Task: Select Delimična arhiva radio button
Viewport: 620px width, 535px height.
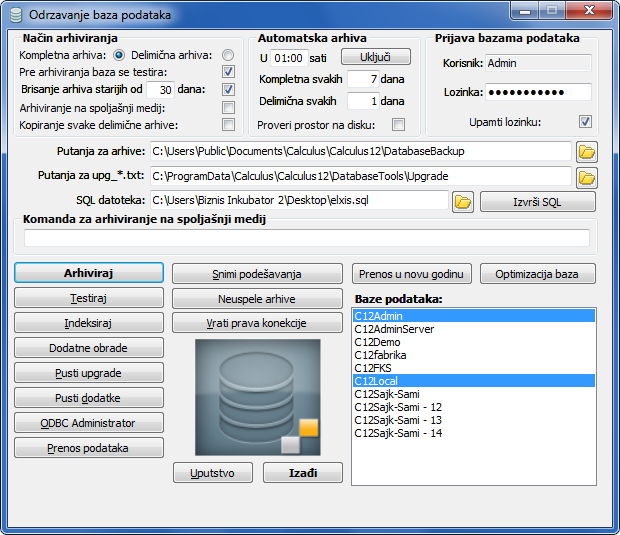Action: point(228,55)
